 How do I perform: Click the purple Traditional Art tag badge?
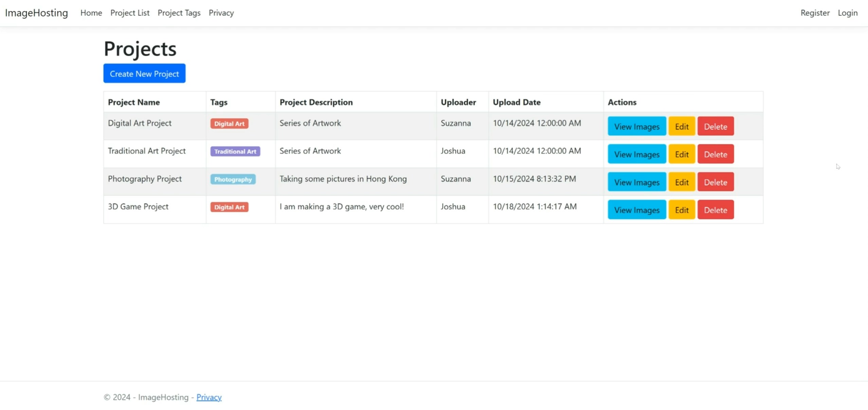pos(235,151)
